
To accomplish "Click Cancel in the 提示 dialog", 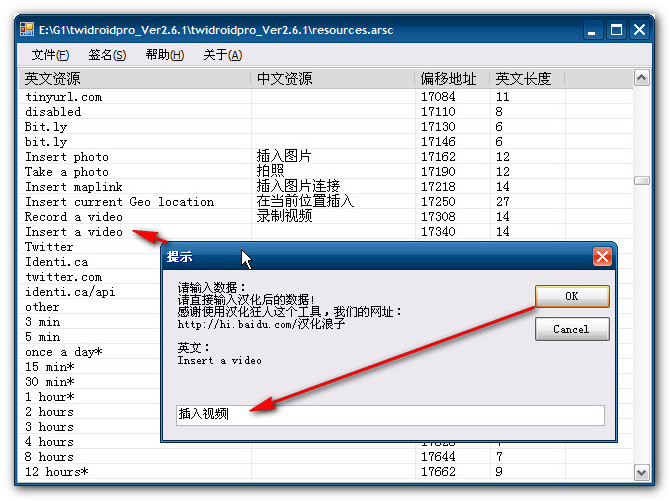I will (x=572, y=329).
